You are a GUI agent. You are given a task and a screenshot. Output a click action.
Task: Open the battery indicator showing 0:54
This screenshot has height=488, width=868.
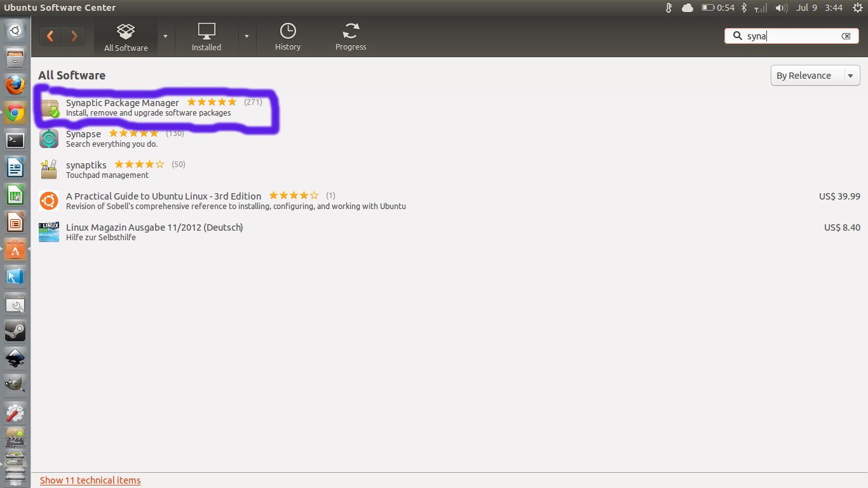point(718,8)
